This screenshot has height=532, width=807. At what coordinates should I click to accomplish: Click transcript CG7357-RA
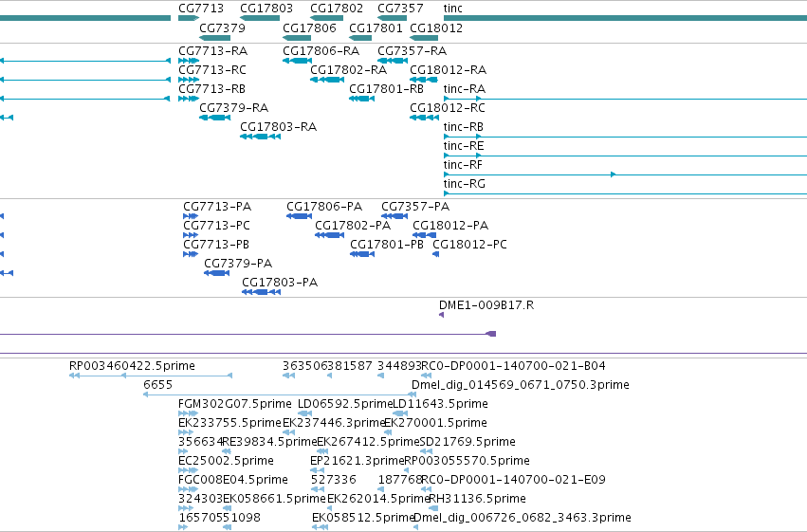tap(412, 51)
